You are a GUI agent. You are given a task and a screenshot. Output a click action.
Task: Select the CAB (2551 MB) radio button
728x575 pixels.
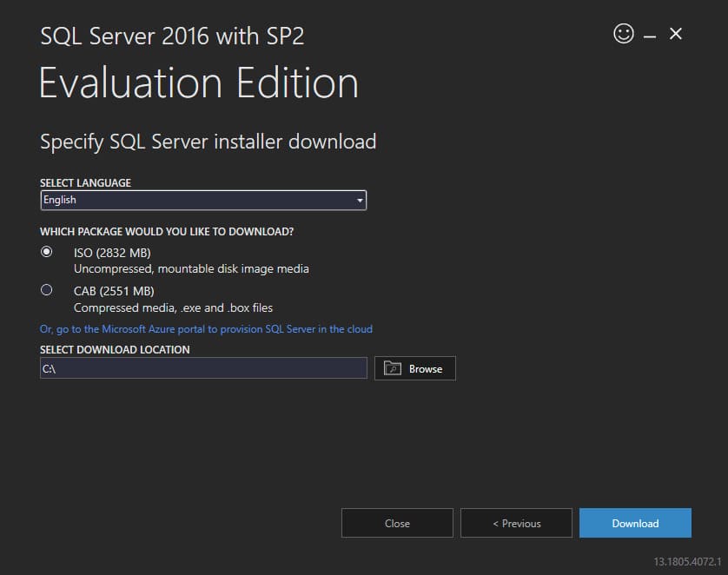pyautogui.click(x=47, y=290)
